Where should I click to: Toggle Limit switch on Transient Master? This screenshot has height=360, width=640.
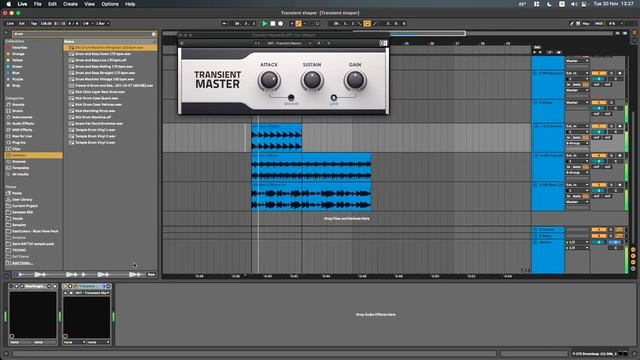click(x=333, y=98)
